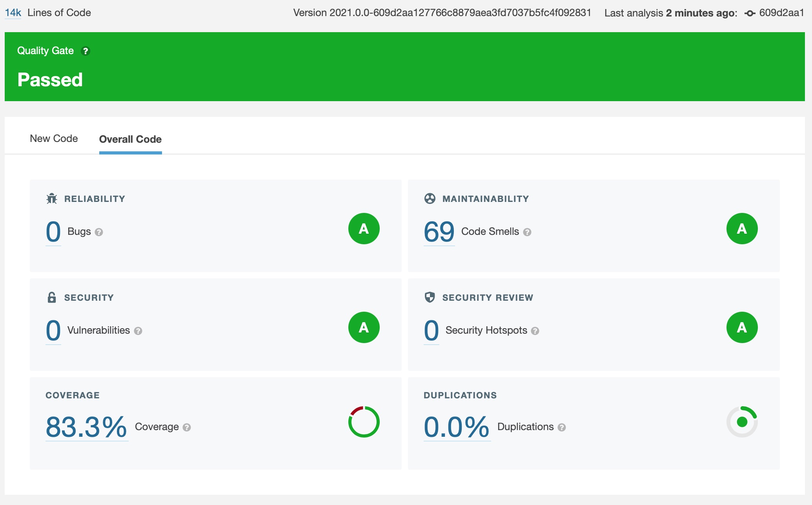Screen dimensions: 812x505
Task: Open the 14k lines of code link
Action: (x=13, y=13)
